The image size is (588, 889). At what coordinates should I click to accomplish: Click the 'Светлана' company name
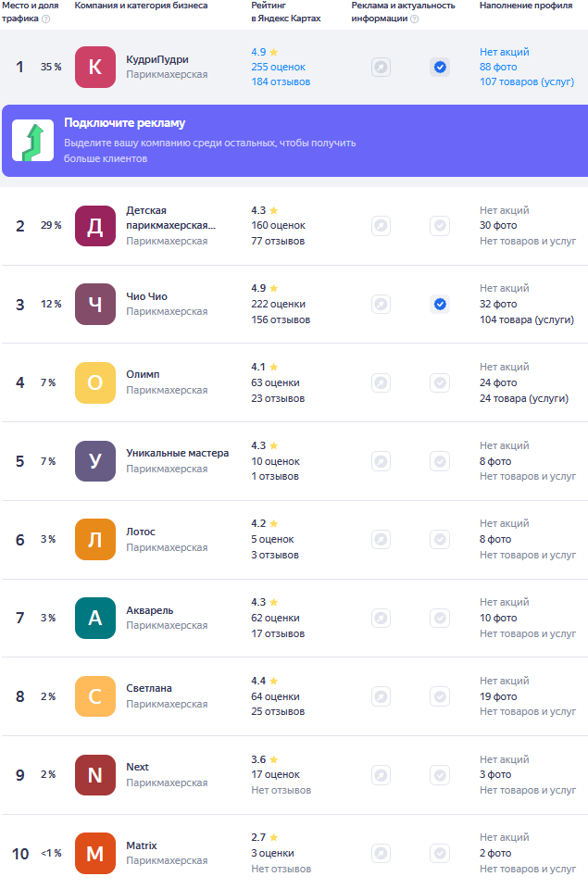click(x=148, y=688)
